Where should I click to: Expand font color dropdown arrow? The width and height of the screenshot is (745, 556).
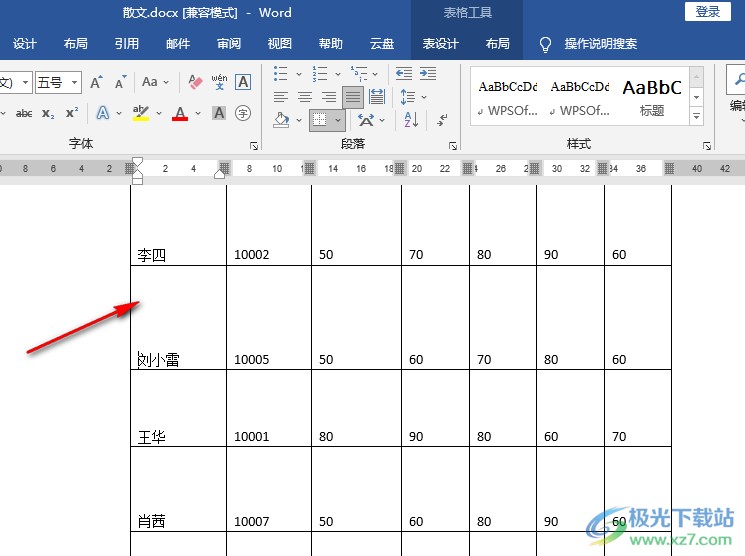[198, 113]
